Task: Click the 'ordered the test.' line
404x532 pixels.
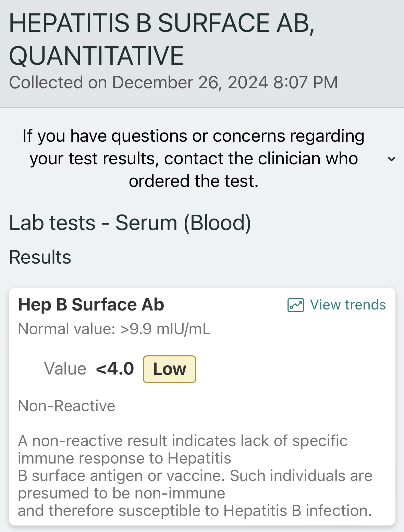Action: pos(194,181)
